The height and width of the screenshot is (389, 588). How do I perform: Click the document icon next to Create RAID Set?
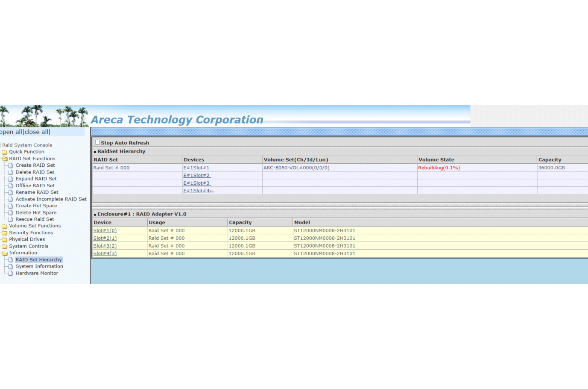(x=10, y=165)
